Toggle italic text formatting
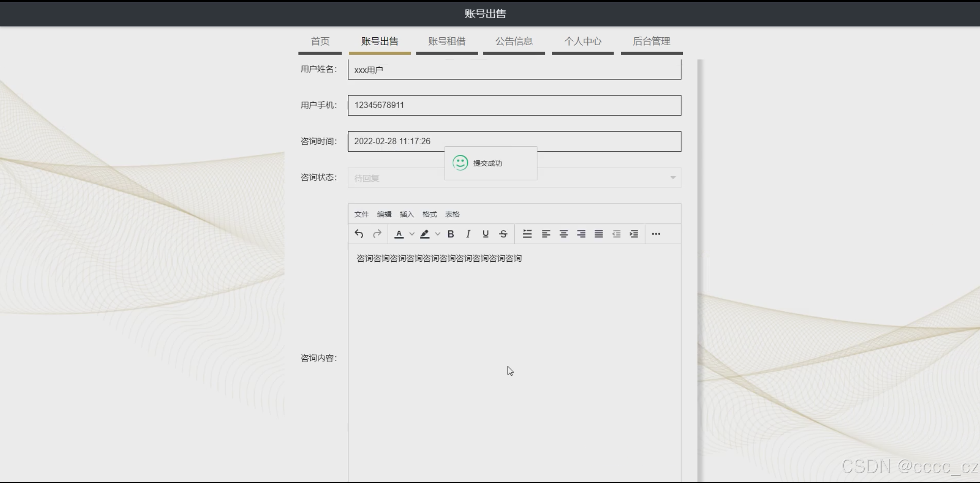The image size is (980, 483). tap(468, 234)
